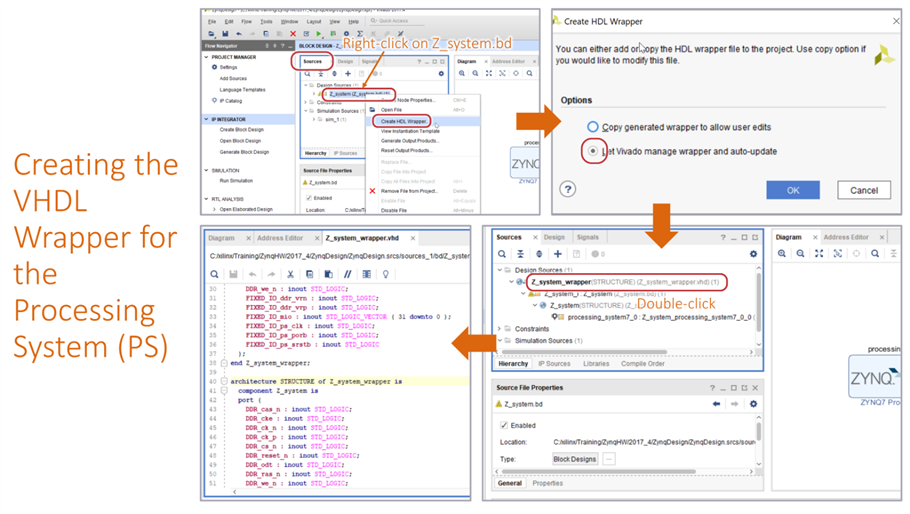Select 'Copy generated wrapper to allow user edits'
The height and width of the screenshot is (514, 910).
point(593,127)
